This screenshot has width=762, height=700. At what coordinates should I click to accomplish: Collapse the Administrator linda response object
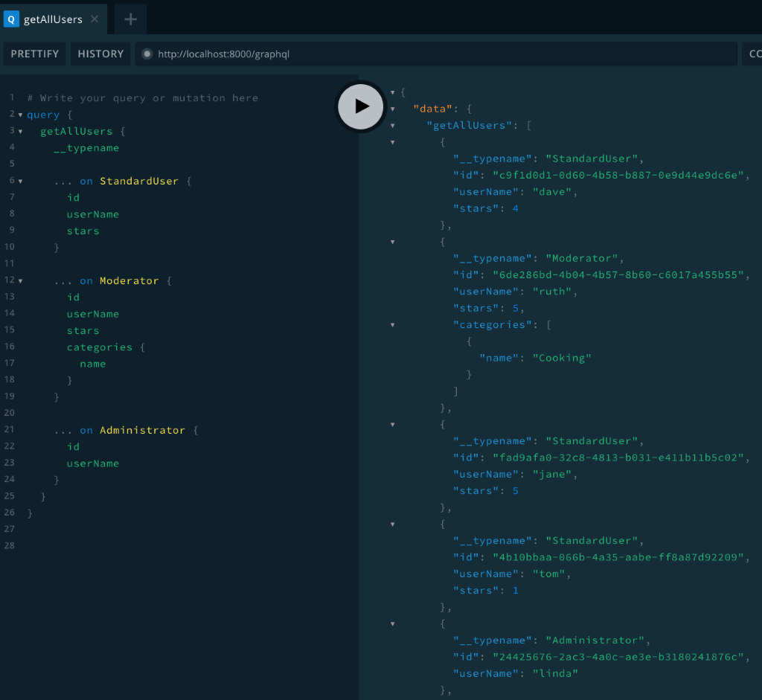click(393, 624)
